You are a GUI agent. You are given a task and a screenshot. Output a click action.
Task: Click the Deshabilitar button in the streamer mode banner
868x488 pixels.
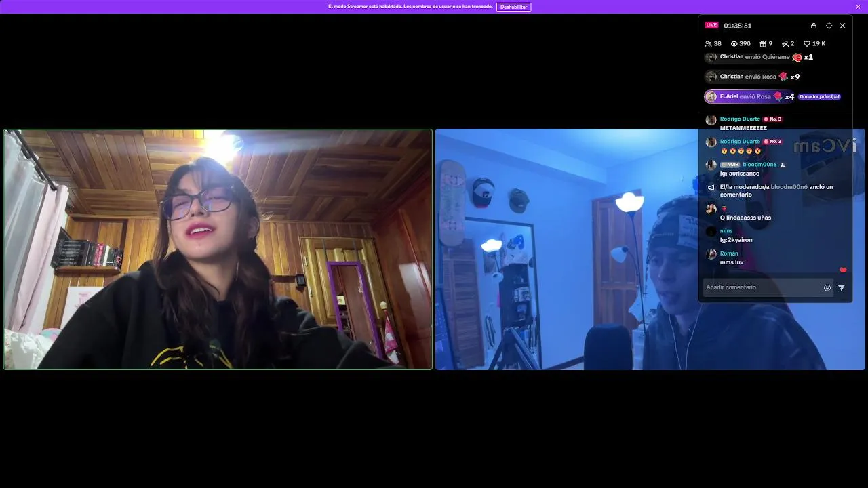pos(513,7)
